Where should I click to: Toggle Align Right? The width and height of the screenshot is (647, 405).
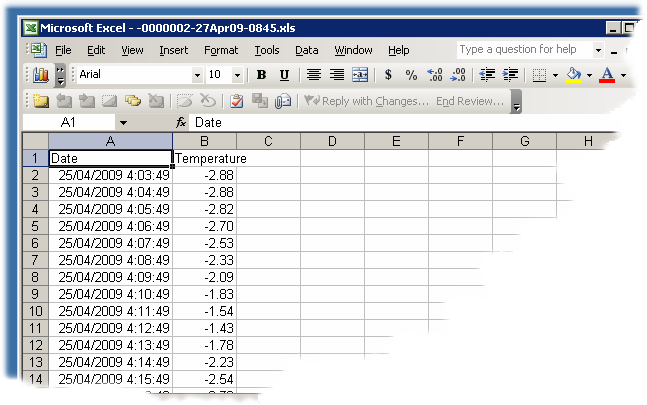tap(337, 75)
